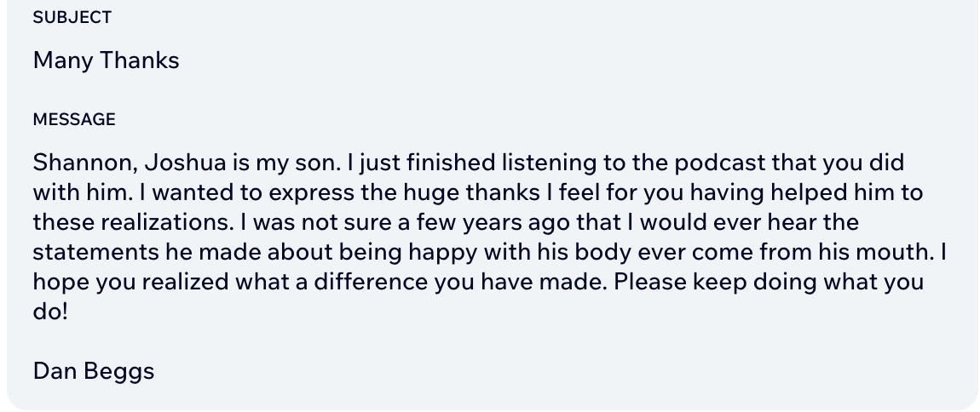Viewport: 980px width, 412px height.
Task: Click the MESSAGE field label
Action: (x=74, y=119)
